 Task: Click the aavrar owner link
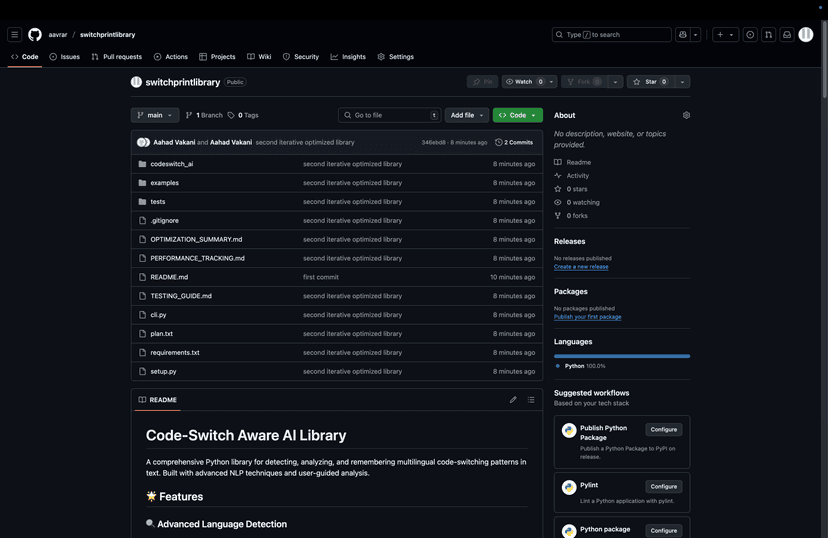[x=58, y=35]
